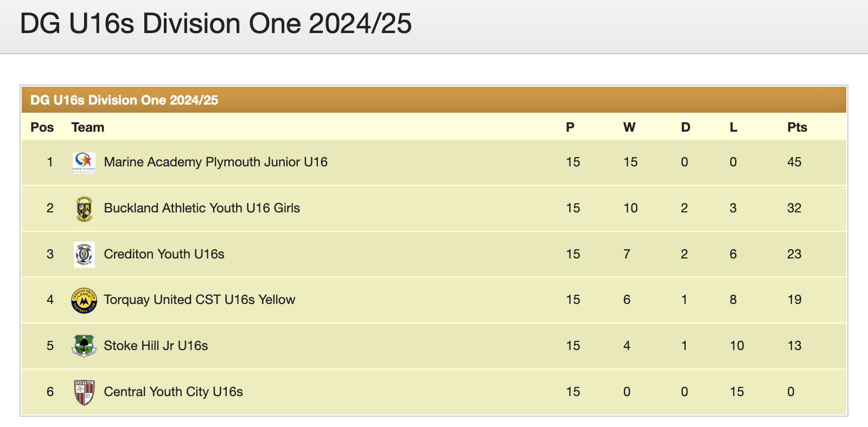Image resolution: width=868 pixels, height=427 pixels.
Task: Click the D column header
Action: [685, 127]
